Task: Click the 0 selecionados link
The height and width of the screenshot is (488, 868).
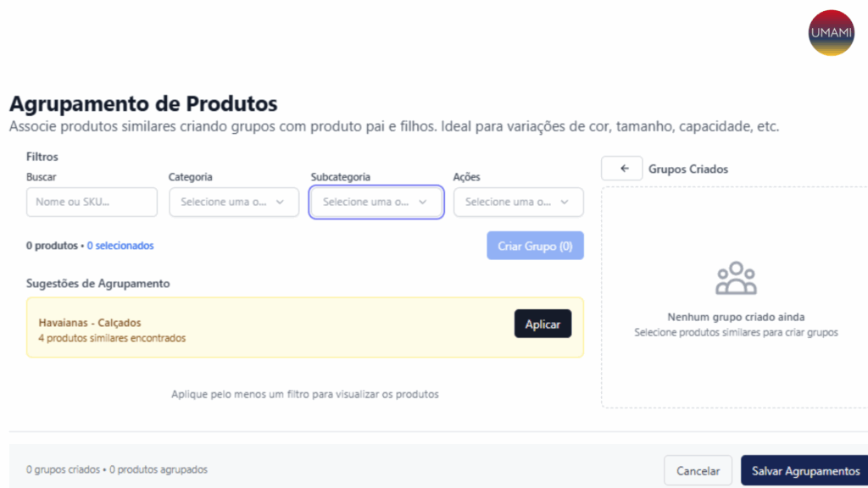Action: click(120, 245)
